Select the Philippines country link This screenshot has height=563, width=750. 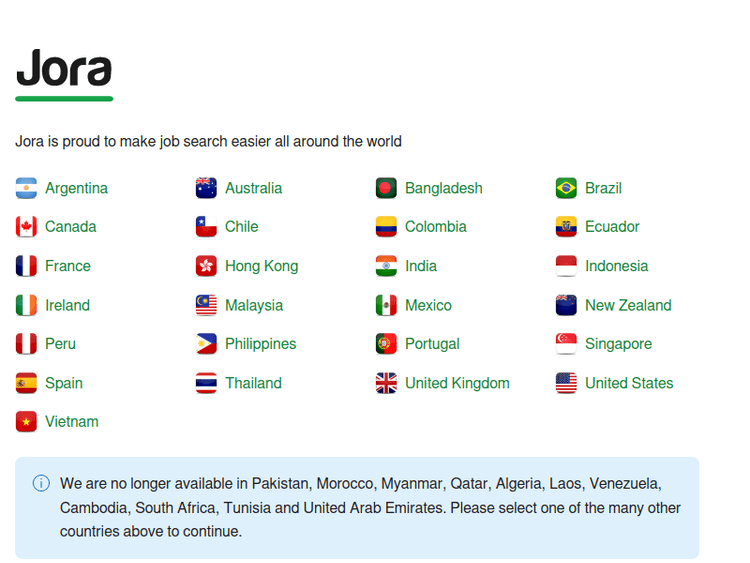(x=260, y=344)
